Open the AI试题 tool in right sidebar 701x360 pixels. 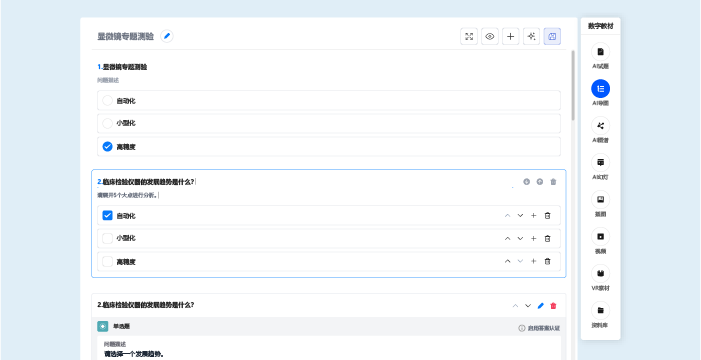600,51
